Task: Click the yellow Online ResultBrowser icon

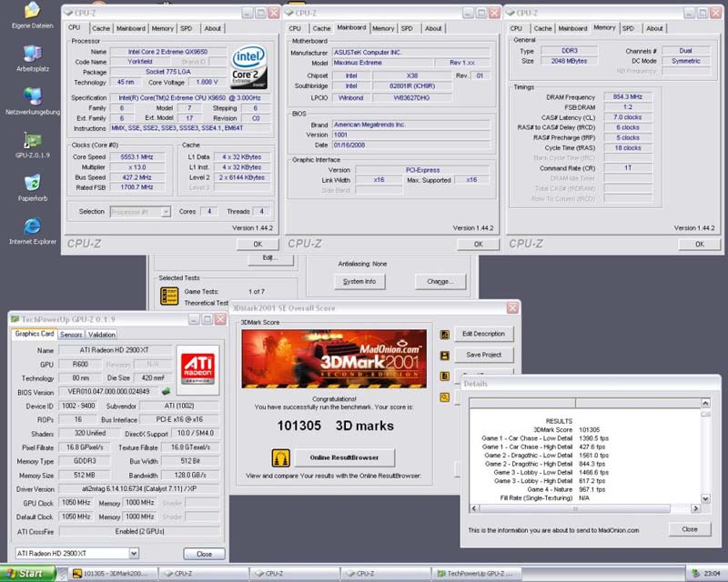Action: click(x=281, y=458)
